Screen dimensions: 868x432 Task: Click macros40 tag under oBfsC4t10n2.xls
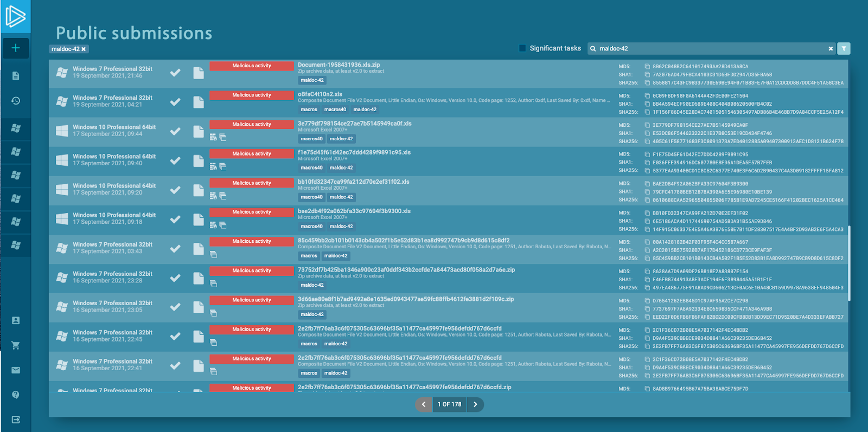click(x=335, y=109)
